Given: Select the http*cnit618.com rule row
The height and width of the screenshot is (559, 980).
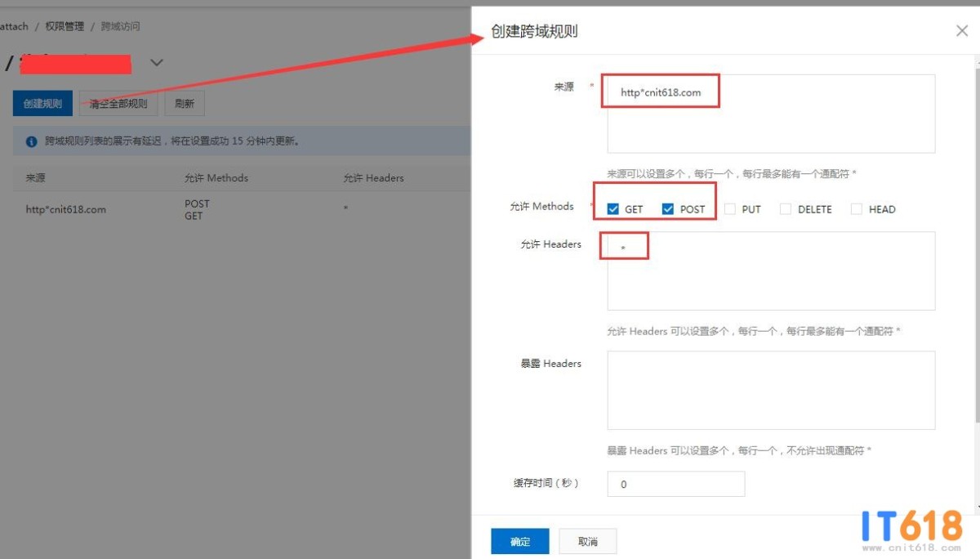Looking at the screenshot, I should (x=66, y=209).
